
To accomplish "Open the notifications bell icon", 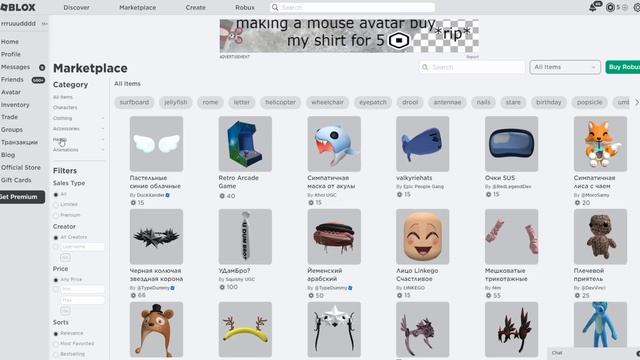I will coord(593,8).
